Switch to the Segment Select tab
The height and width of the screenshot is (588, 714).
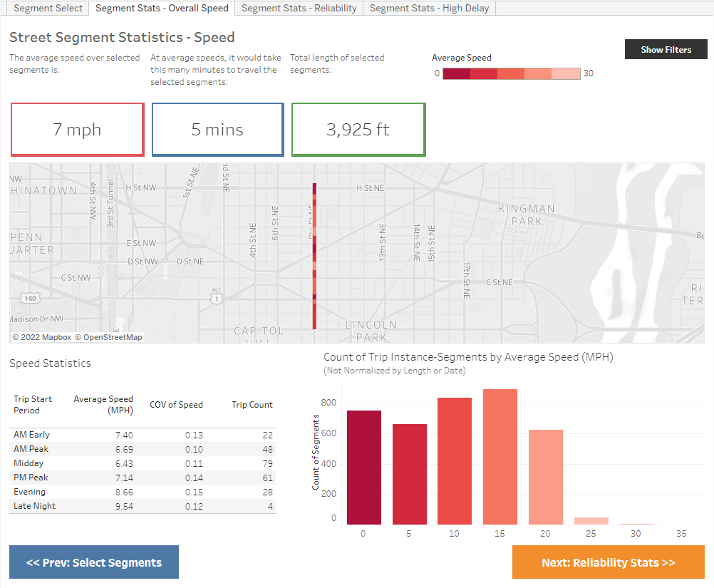[47, 8]
